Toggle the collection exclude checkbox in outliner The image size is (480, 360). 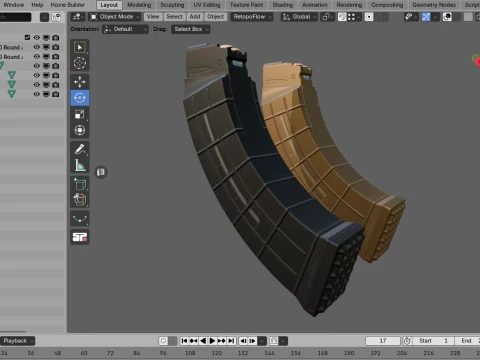pos(27,37)
